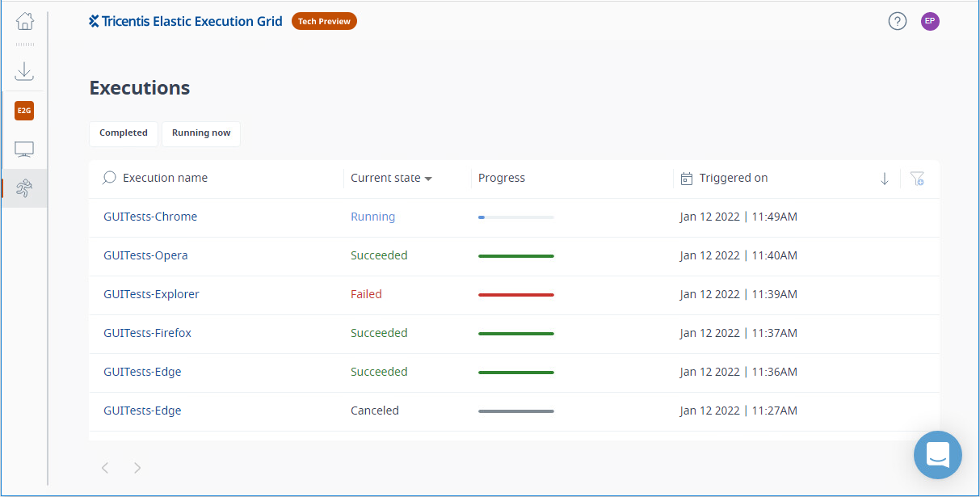Click the calendar icon beside Triggered on
Image resolution: width=980 pixels, height=497 pixels.
687,179
